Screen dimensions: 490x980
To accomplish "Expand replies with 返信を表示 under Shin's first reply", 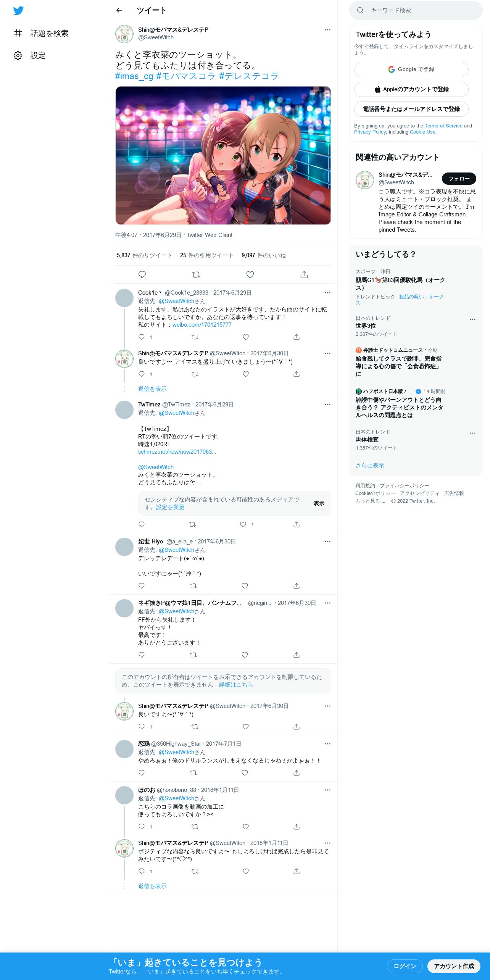I will (x=152, y=388).
